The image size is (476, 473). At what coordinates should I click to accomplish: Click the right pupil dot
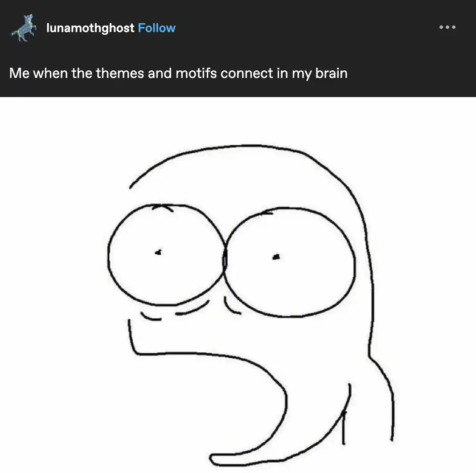tap(276, 257)
